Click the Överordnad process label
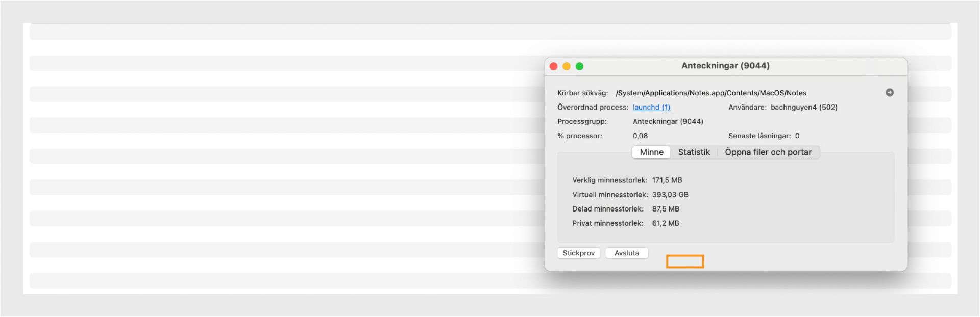This screenshot has width=980, height=317. 593,107
